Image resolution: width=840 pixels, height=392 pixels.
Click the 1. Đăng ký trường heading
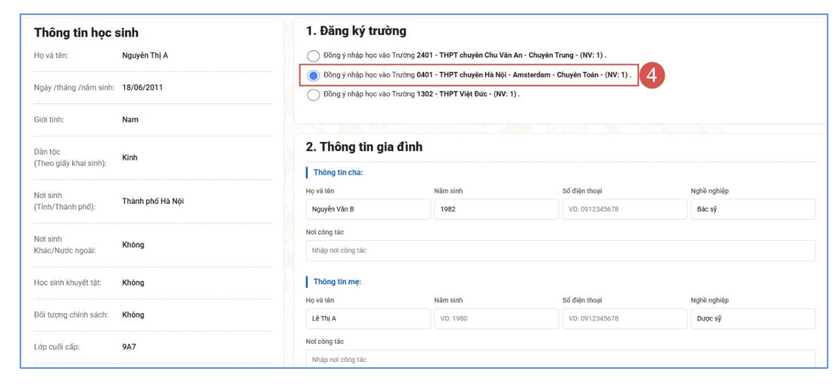[356, 31]
